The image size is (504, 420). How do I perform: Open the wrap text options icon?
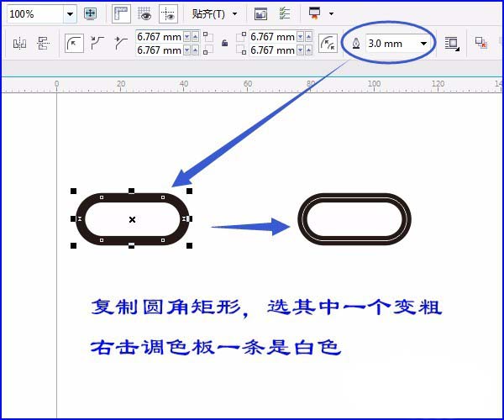click(452, 44)
